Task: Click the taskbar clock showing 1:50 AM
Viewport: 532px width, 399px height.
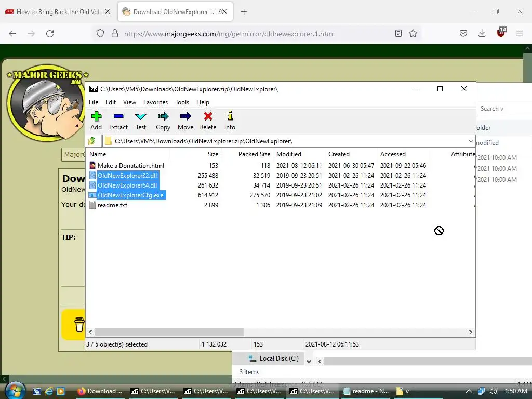Action: point(516,391)
